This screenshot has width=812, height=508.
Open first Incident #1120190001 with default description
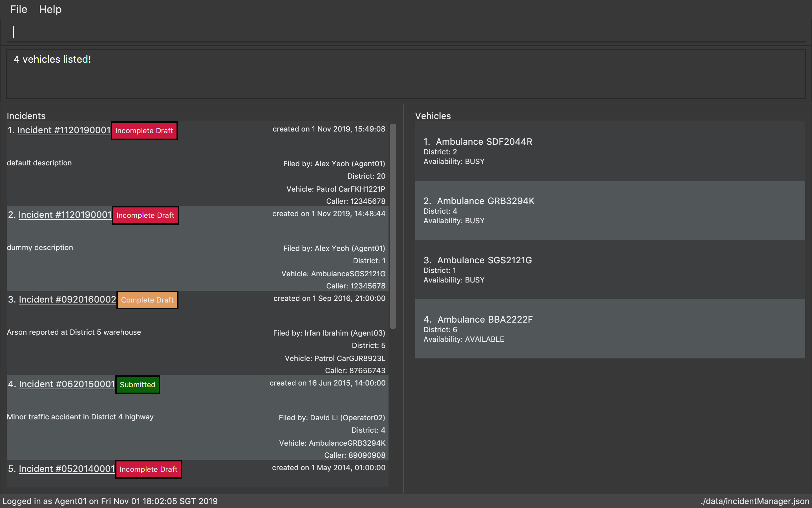[x=64, y=130]
